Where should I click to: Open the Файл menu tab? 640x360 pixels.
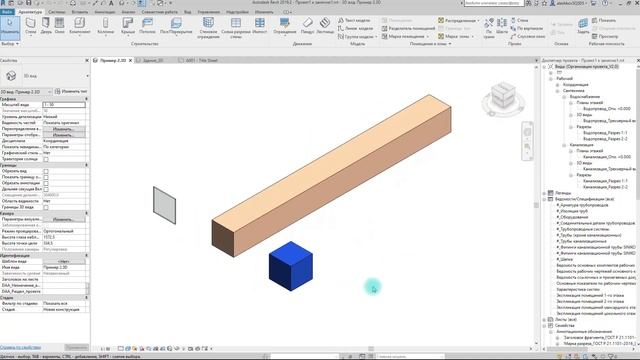click(x=7, y=12)
